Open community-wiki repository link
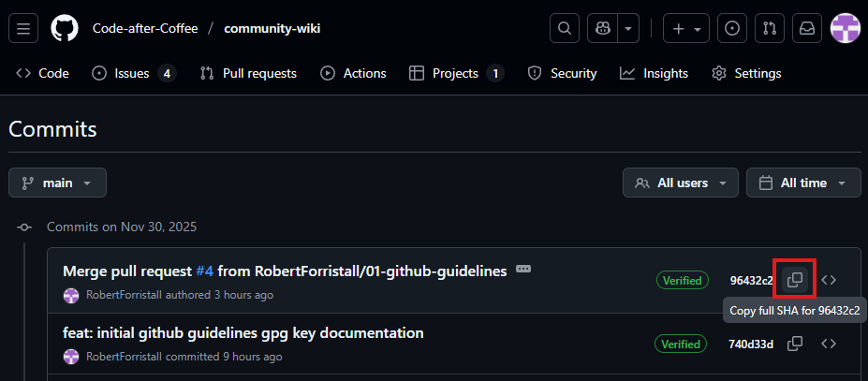 coord(272,28)
